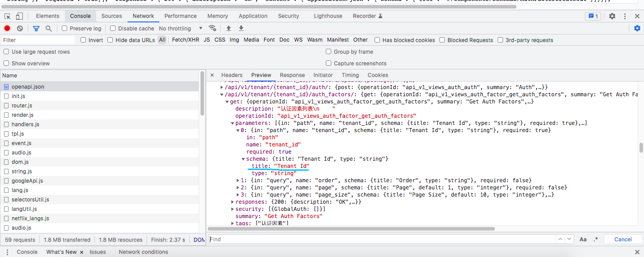Open the network search magnifier
This screenshot has width=644, height=257.
(48, 28)
